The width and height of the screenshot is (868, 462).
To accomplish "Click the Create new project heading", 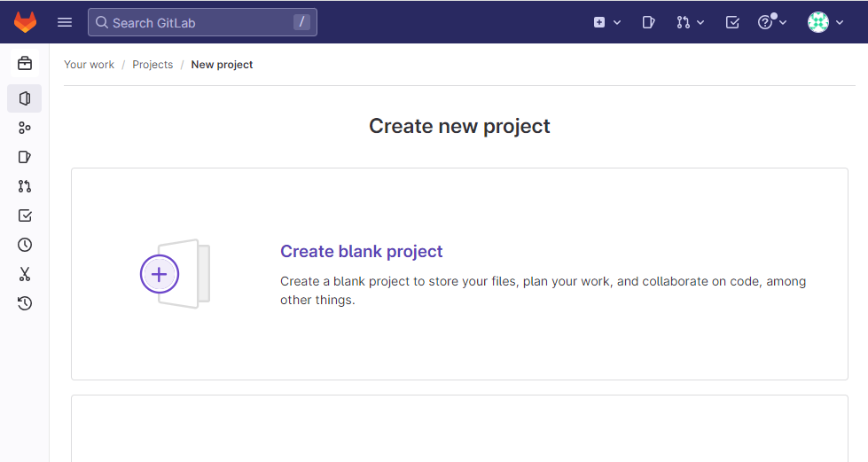I will tap(459, 126).
